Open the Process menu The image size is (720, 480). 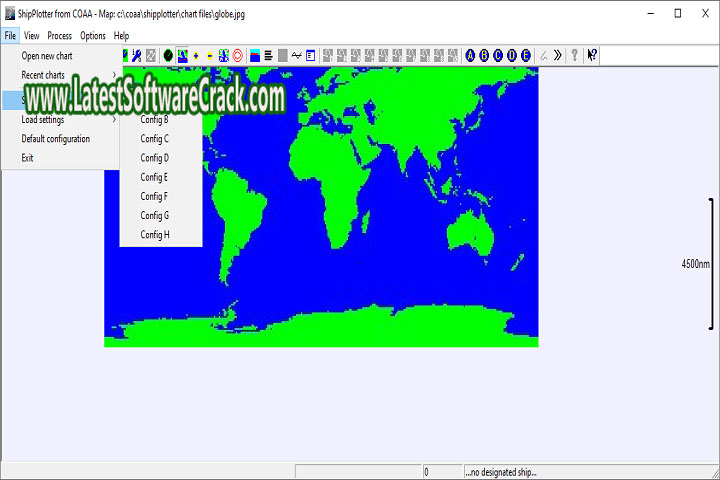[x=60, y=35]
